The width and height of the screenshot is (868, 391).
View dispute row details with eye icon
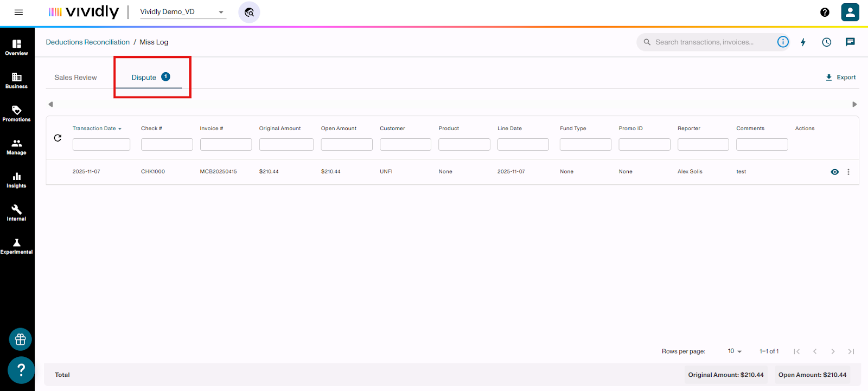[x=834, y=172]
